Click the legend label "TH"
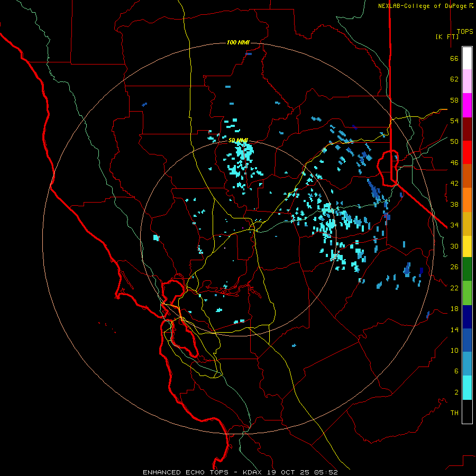 [x=454, y=413]
